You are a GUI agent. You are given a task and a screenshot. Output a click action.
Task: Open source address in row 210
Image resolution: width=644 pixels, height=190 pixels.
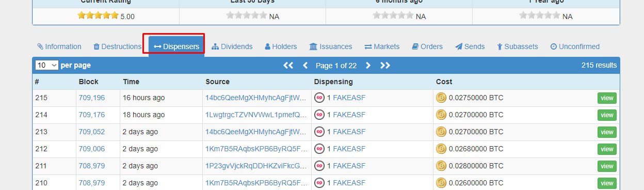tap(256, 183)
